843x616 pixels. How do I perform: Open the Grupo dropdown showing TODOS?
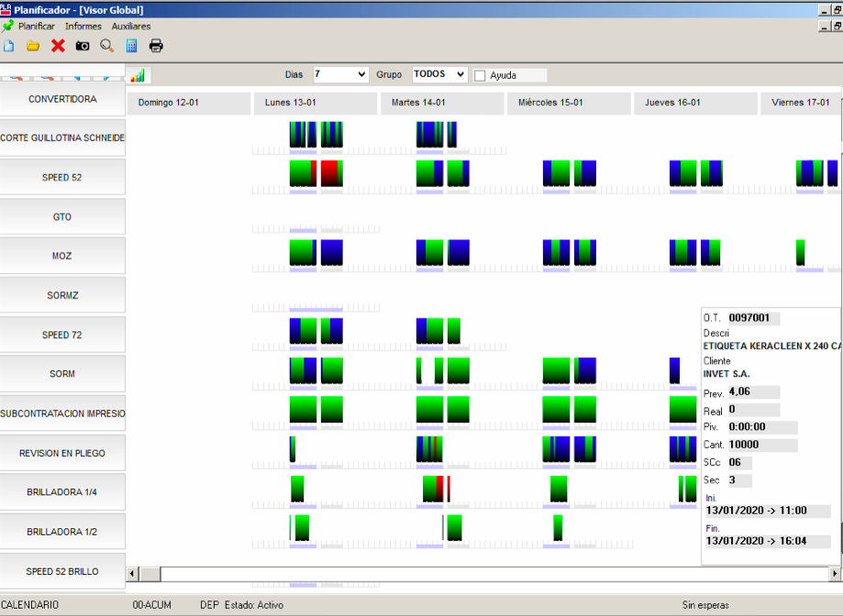pyautogui.click(x=460, y=74)
